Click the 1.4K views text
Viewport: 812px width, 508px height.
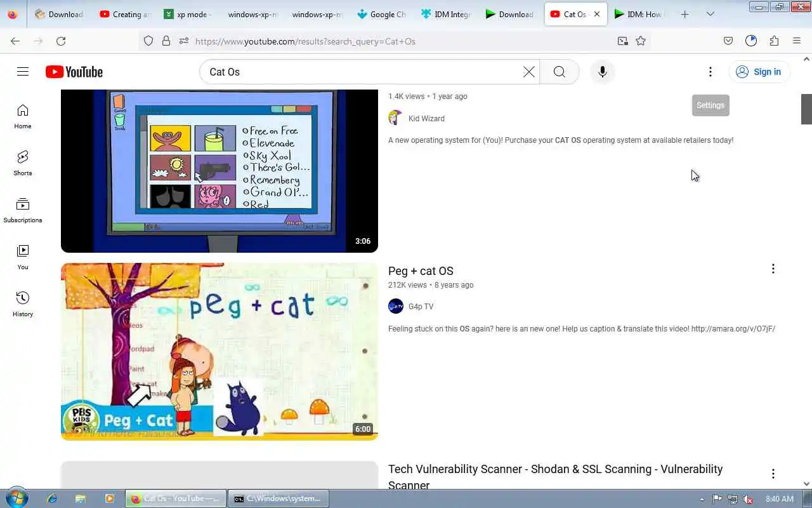pos(406,97)
